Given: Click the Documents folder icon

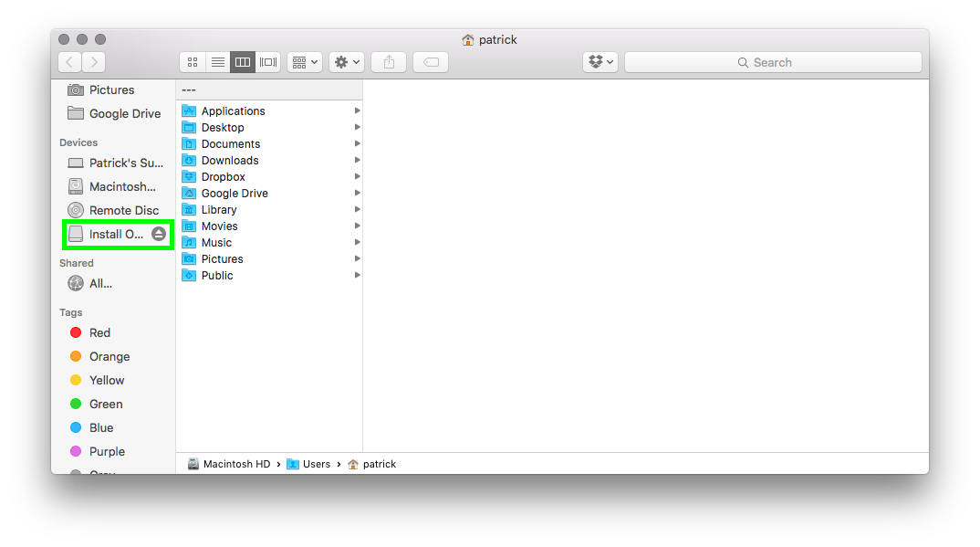Looking at the screenshot, I should pyautogui.click(x=189, y=143).
